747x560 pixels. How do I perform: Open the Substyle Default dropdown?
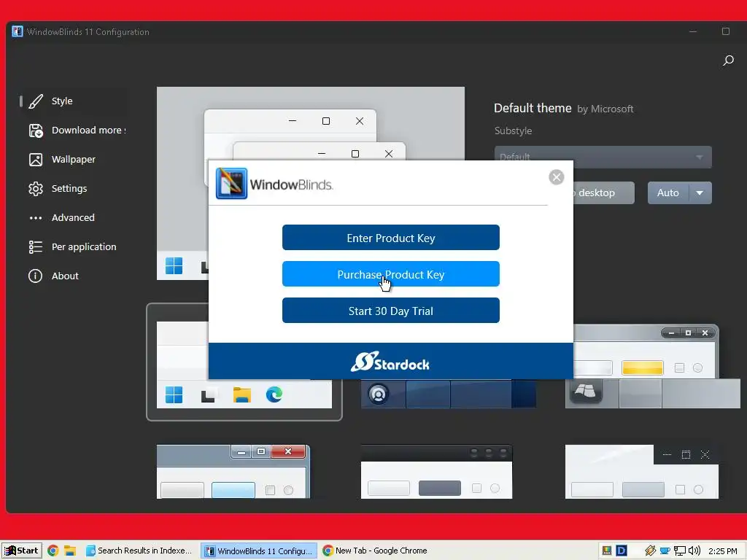point(603,157)
